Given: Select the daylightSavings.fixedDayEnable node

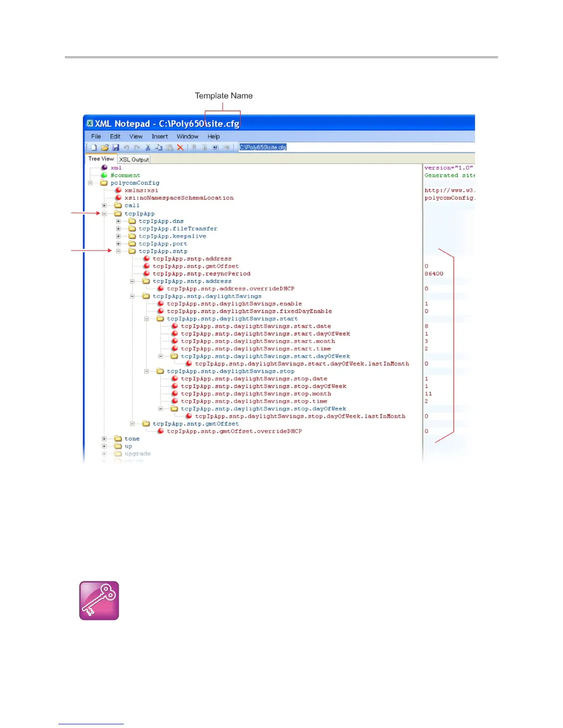Looking at the screenshot, I should [249, 311].
